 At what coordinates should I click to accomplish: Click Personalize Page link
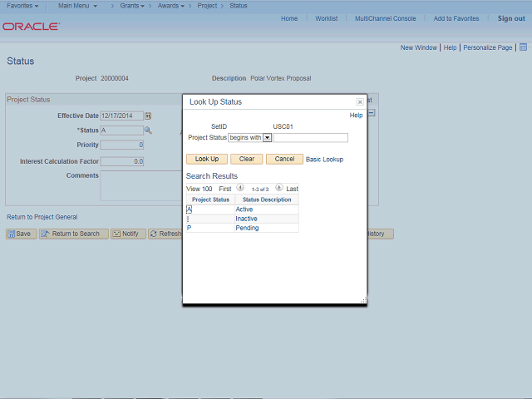click(x=488, y=47)
